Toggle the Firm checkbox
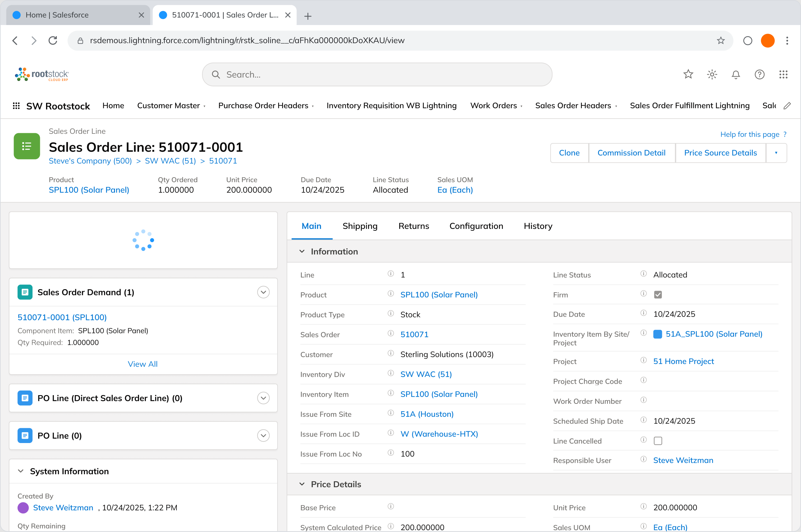Viewport: 801px width, 532px height. (x=658, y=294)
